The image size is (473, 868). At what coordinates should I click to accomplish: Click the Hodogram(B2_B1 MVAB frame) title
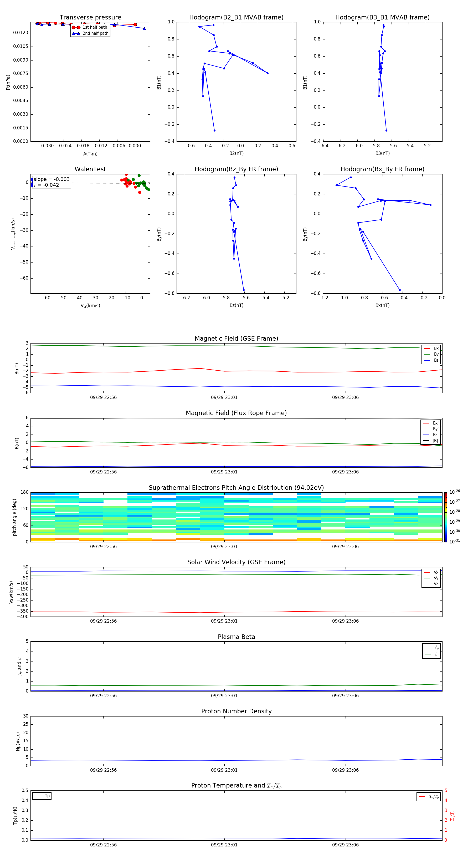[236, 18]
